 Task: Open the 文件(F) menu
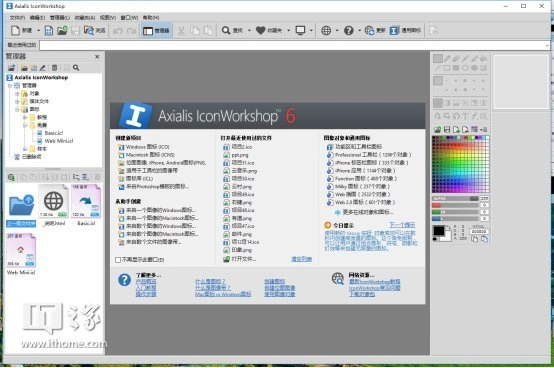pyautogui.click(x=17, y=17)
